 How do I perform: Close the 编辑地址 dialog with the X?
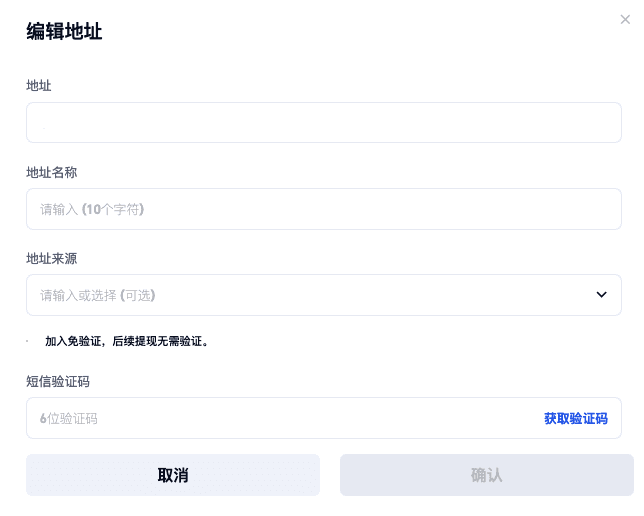626,19
